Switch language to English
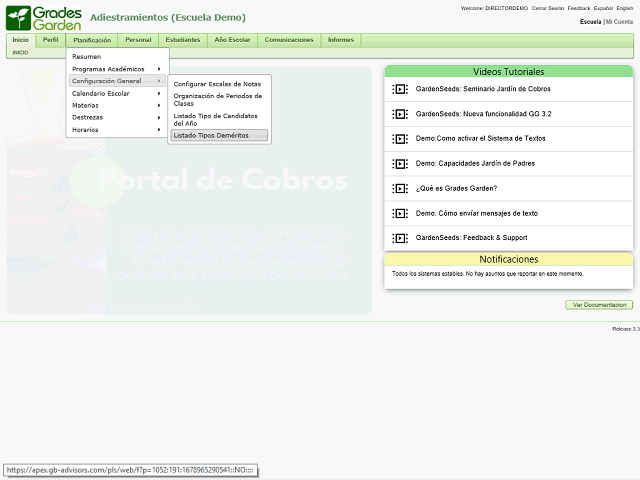The width and height of the screenshot is (640, 480). (x=625, y=8)
